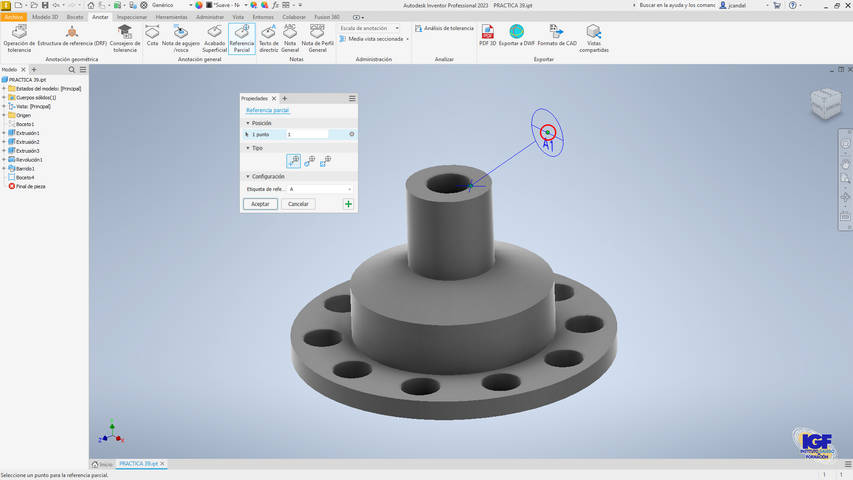This screenshot has width=853, height=480.
Task: Open the Nota de agujero/rosca tool
Action: point(181,38)
